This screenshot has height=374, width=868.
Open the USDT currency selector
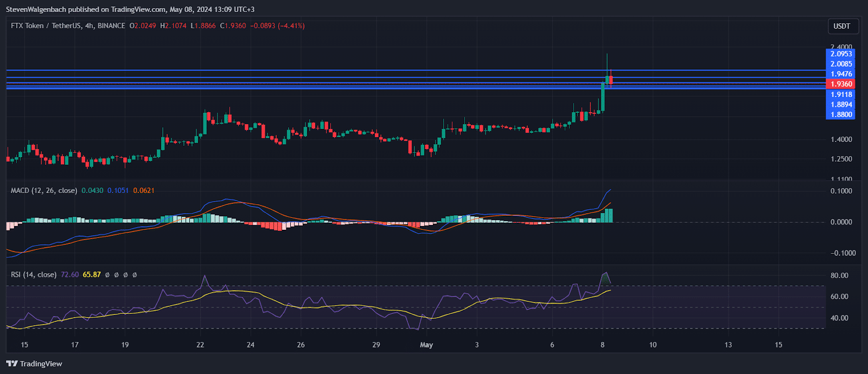pyautogui.click(x=841, y=26)
